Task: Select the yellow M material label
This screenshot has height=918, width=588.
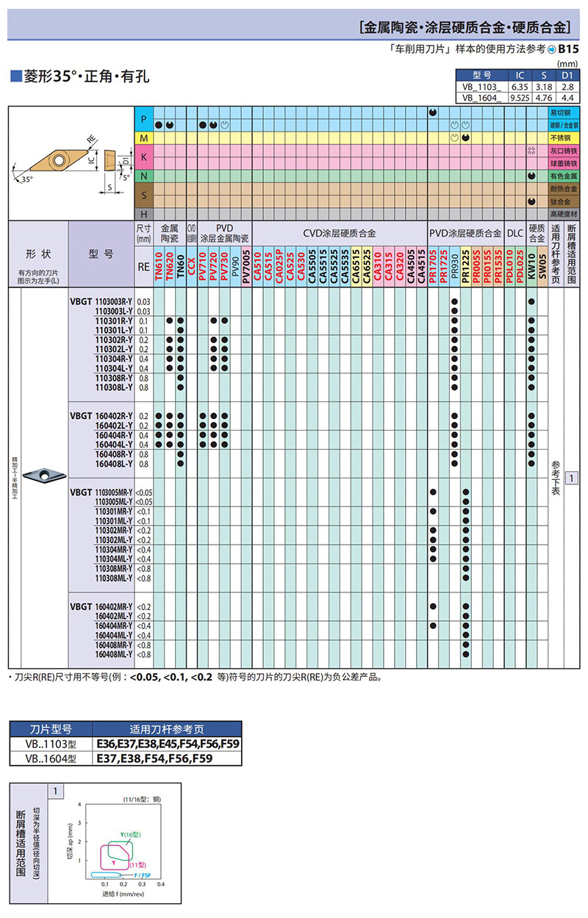Action: click(144, 138)
